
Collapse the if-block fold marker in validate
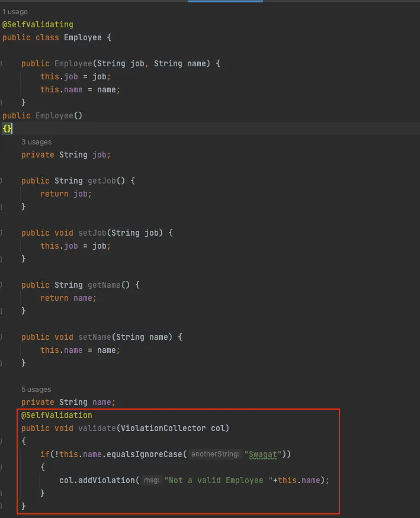[x=1, y=467]
